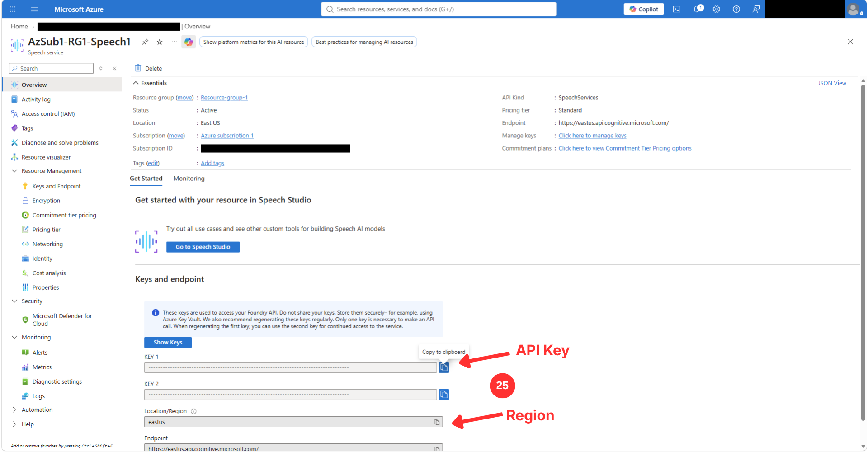Click the Go to Speech Studio button

(x=203, y=247)
